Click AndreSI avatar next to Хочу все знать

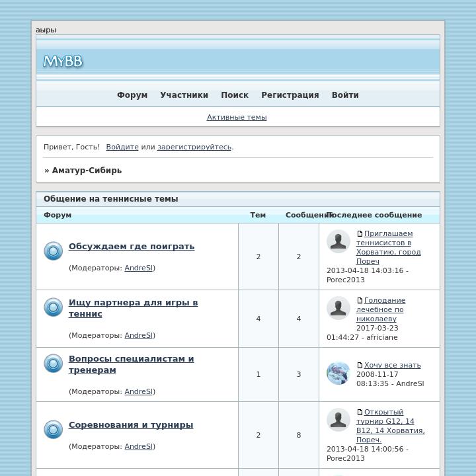point(338,373)
